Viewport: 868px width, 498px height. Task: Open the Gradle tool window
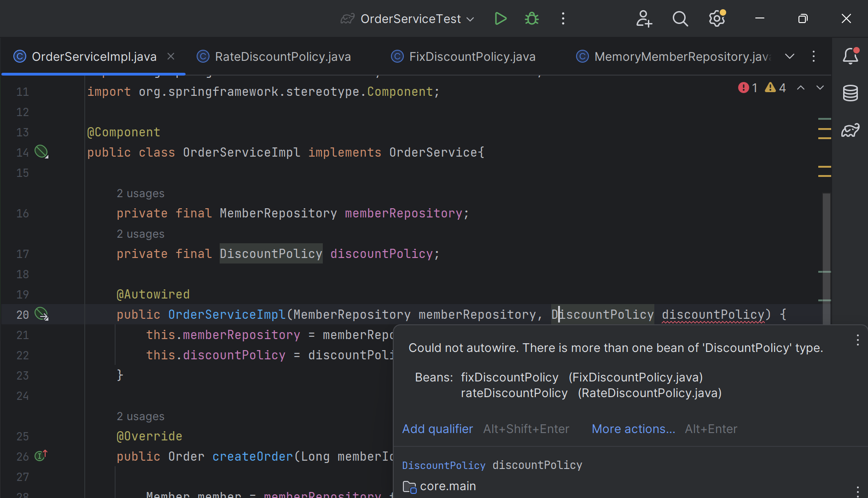coord(851,130)
